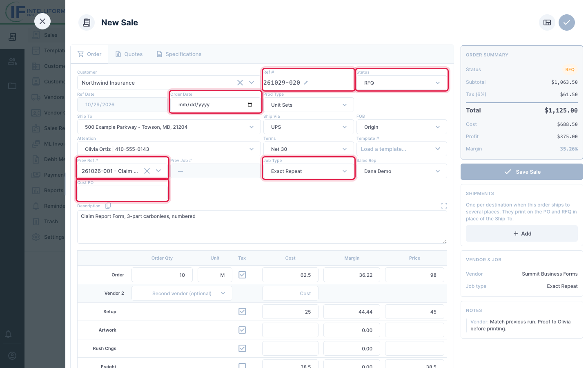
Task: Clear the Prev Ref # selection
Action: (147, 171)
